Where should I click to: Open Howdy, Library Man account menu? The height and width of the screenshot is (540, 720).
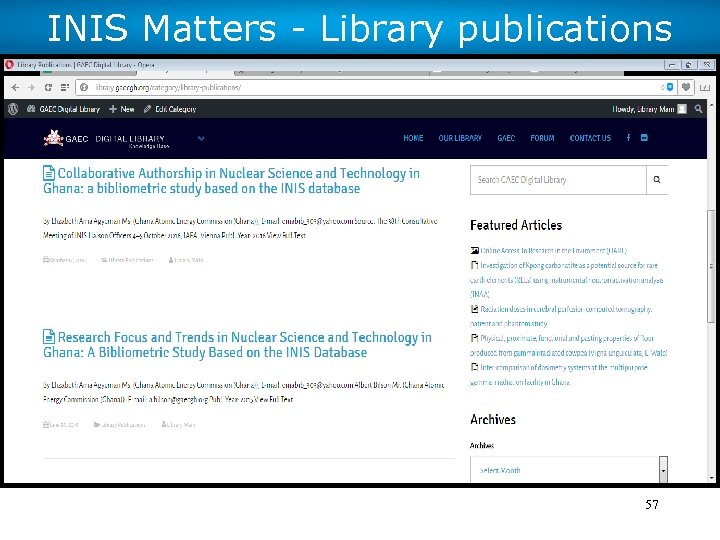coord(649,109)
